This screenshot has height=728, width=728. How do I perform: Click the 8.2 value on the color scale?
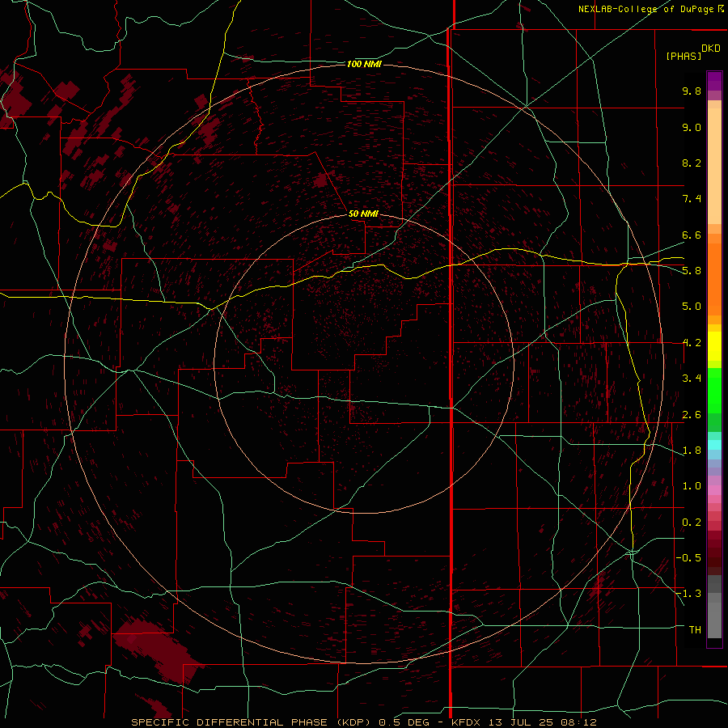[x=692, y=163]
